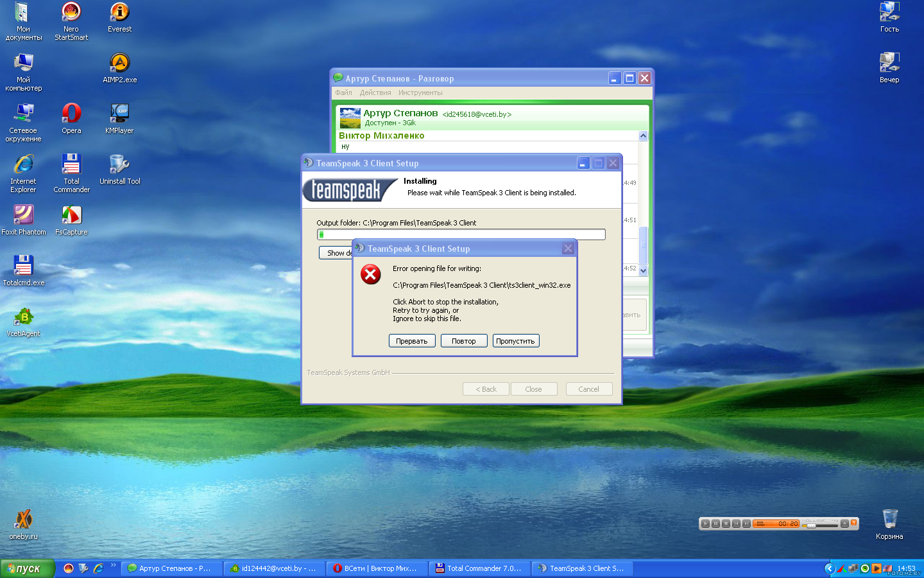The width and height of the screenshot is (924, 578).
Task: Click network computers tray icon
Action: click(853, 568)
